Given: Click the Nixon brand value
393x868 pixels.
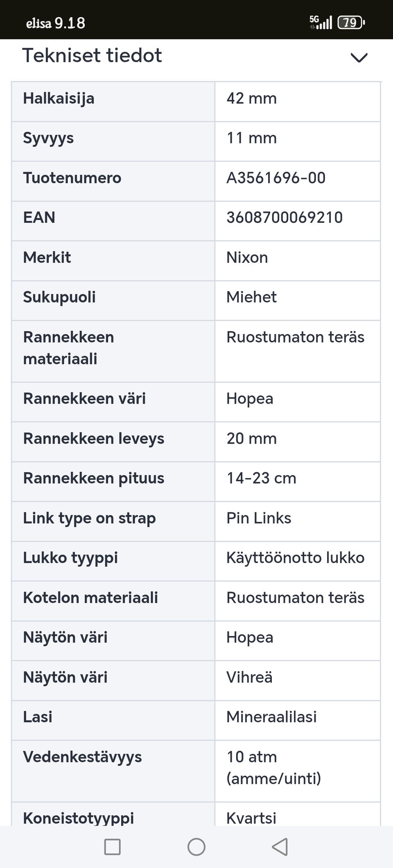Looking at the screenshot, I should [x=247, y=258].
